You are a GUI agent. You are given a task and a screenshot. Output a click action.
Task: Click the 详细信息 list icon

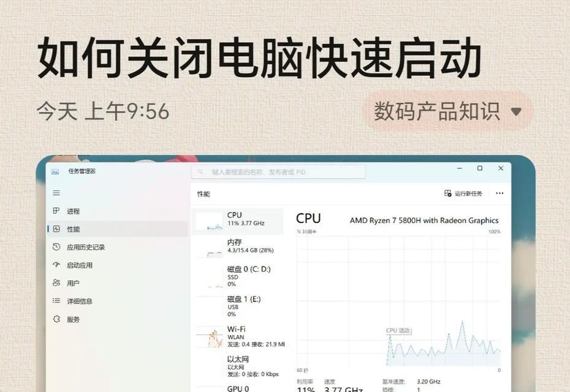click(56, 301)
